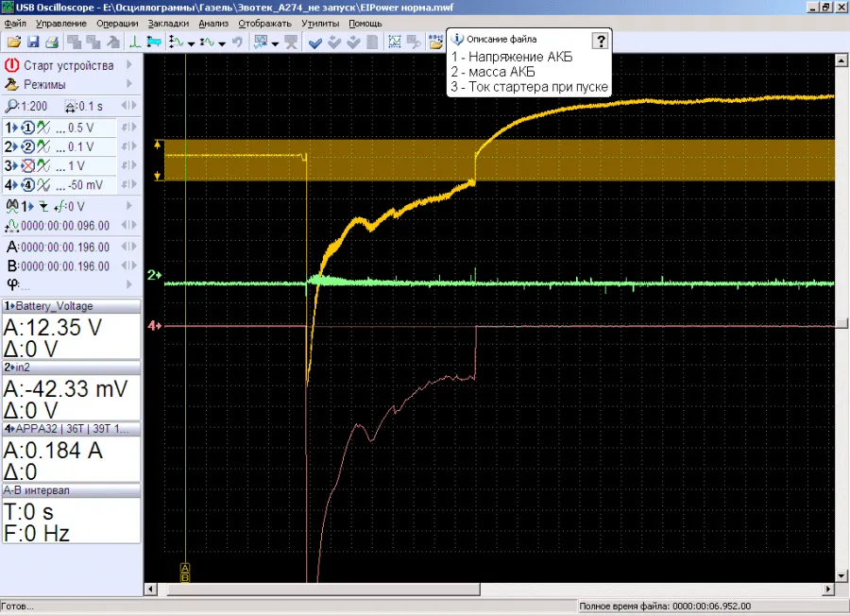Save the oscillogram with the floppy icon
This screenshot has width=850, height=616.
coord(33,42)
